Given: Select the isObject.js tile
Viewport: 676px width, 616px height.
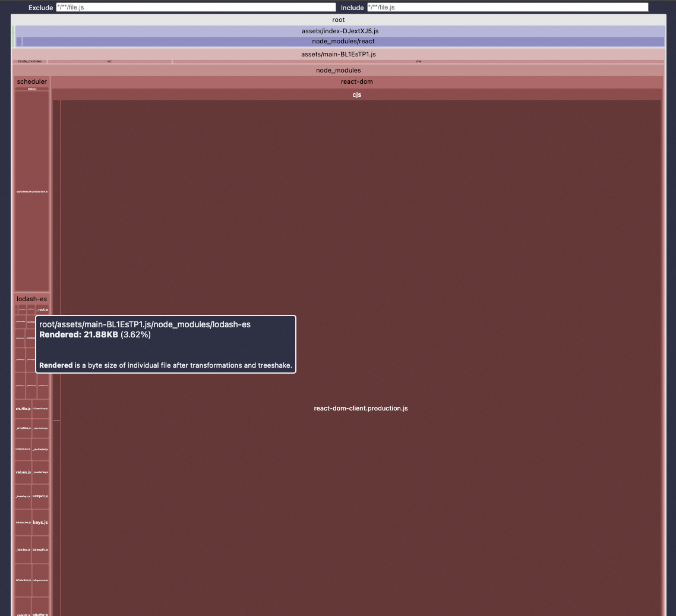Looking at the screenshot, I should tap(40, 496).
